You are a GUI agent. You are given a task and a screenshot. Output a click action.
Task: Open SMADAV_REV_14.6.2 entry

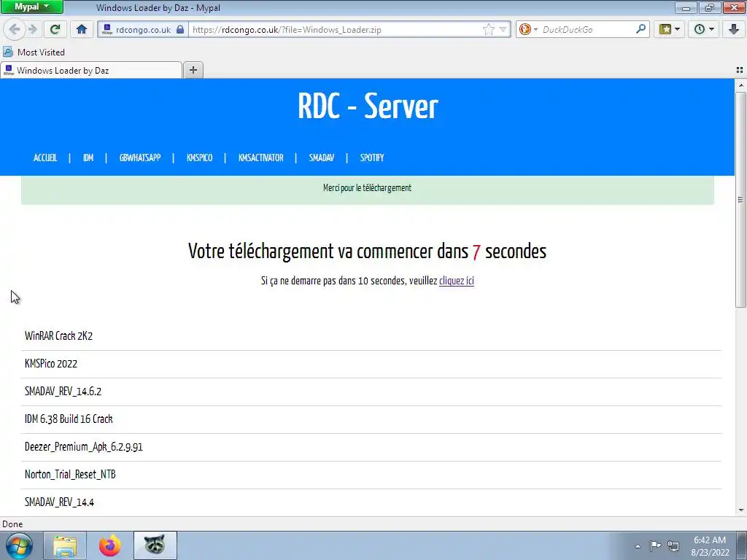63,392
